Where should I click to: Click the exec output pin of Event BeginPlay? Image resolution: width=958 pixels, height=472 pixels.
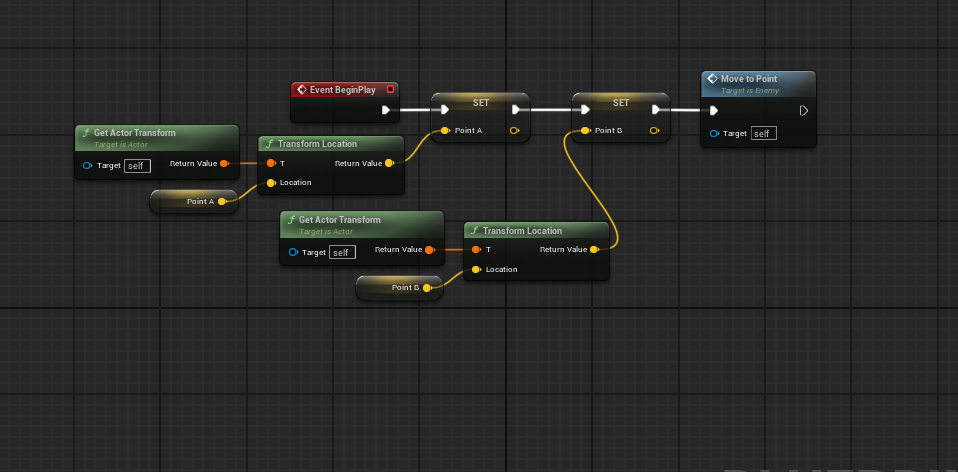click(x=386, y=110)
